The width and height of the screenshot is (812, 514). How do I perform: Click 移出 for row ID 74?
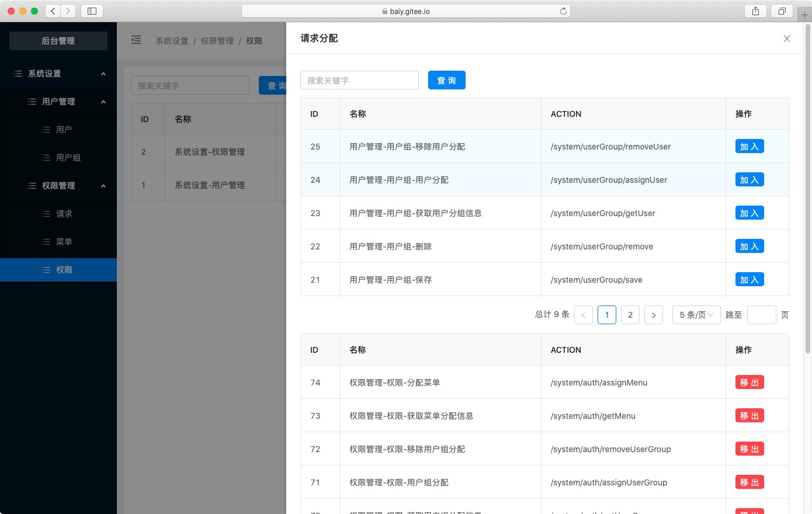pos(749,383)
